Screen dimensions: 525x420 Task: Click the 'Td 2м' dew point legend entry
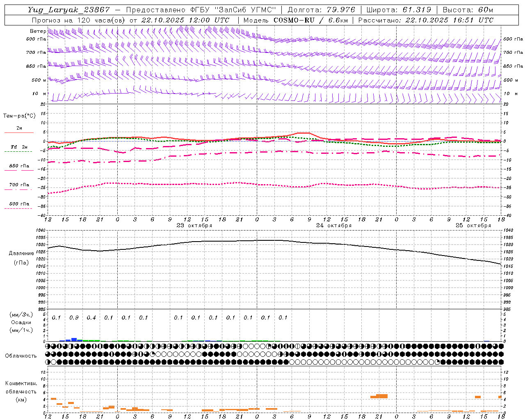click(19, 147)
